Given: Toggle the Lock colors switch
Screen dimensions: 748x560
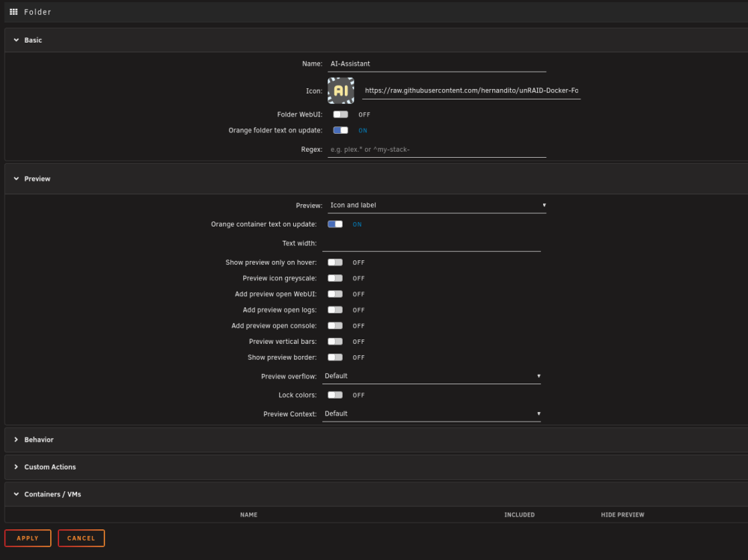Looking at the screenshot, I should [335, 395].
